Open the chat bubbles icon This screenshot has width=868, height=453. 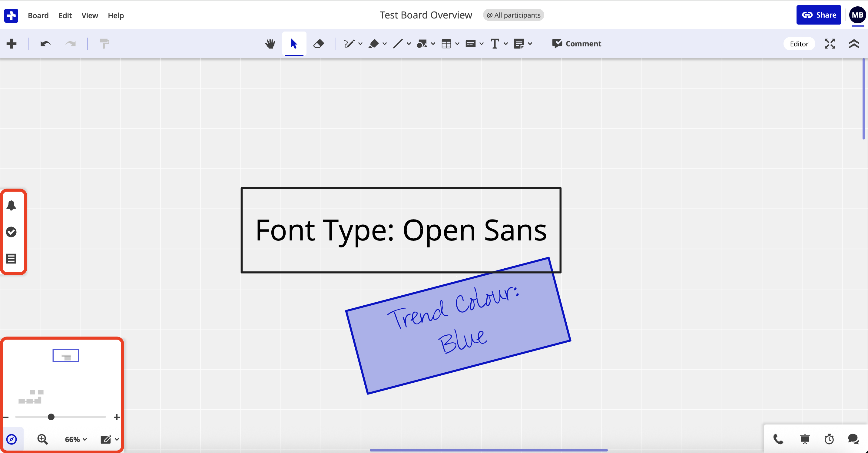853,439
